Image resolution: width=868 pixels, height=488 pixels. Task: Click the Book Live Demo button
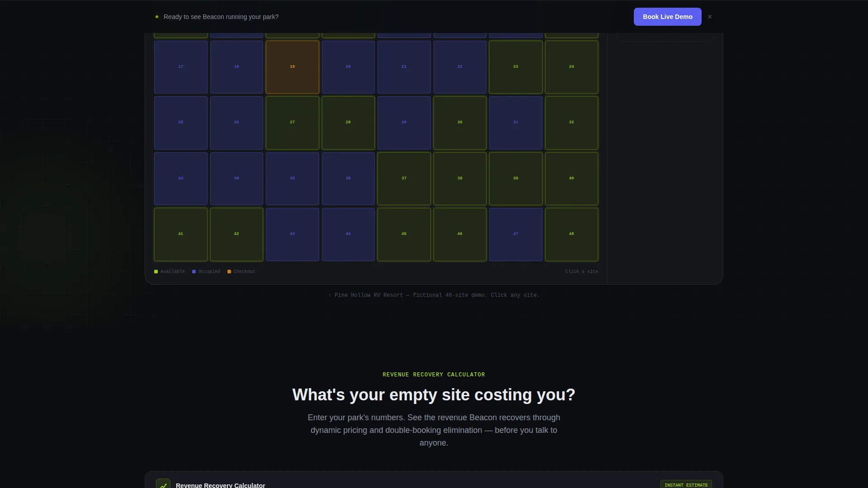coord(667,17)
